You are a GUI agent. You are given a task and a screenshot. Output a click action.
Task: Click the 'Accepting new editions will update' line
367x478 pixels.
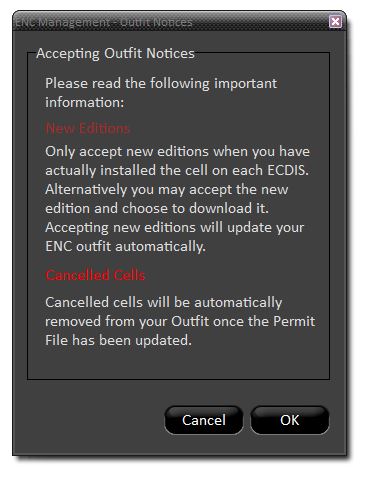pyautogui.click(x=175, y=227)
